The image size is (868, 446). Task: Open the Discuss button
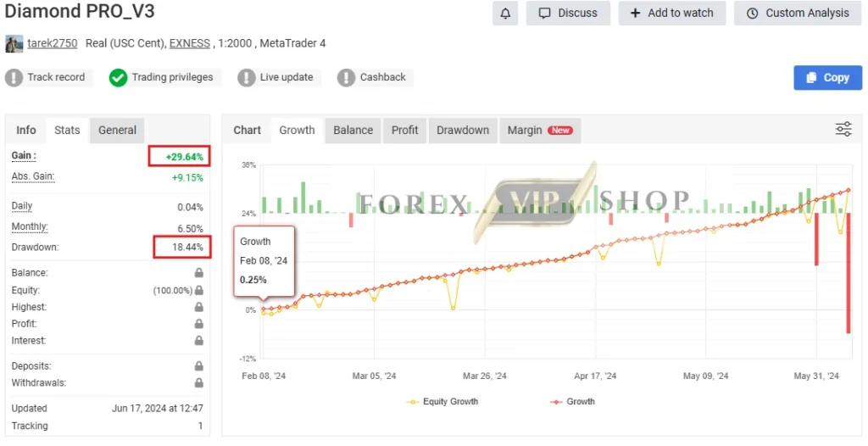coord(568,14)
